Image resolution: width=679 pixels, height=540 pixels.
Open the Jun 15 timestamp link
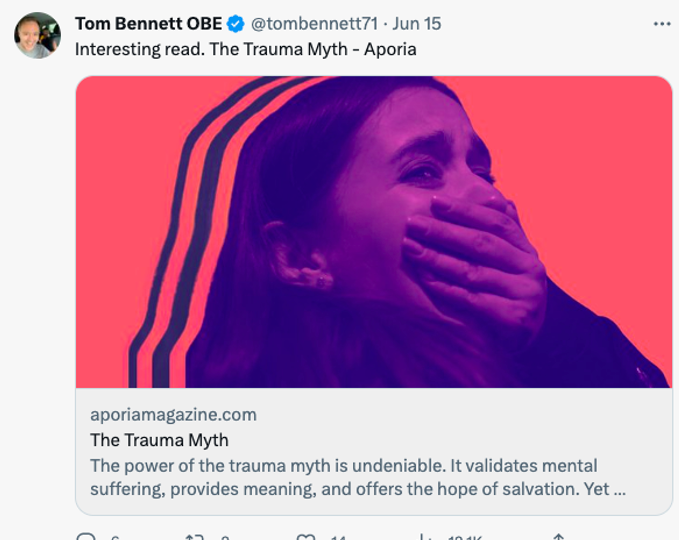pos(417,24)
